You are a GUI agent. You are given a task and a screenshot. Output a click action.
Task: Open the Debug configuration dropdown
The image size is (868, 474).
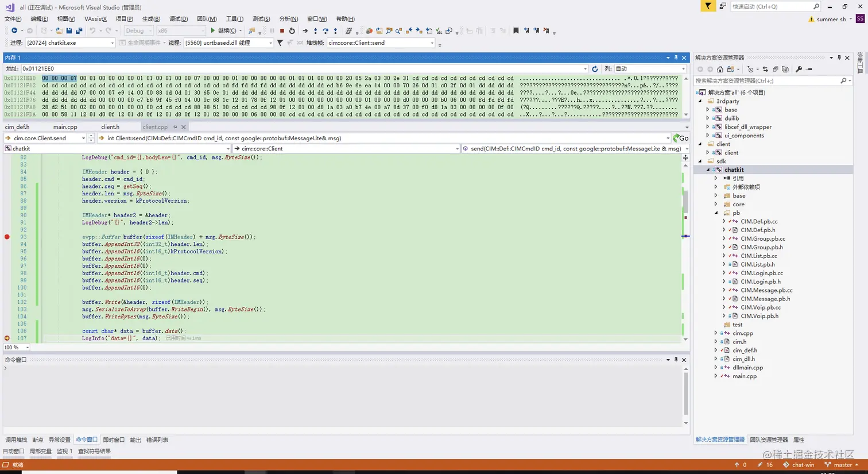pyautogui.click(x=138, y=31)
